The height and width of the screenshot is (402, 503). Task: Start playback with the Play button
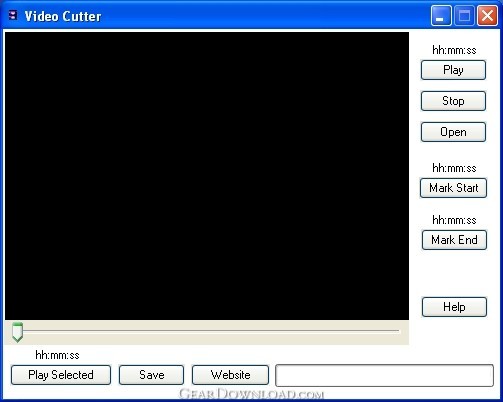point(453,70)
